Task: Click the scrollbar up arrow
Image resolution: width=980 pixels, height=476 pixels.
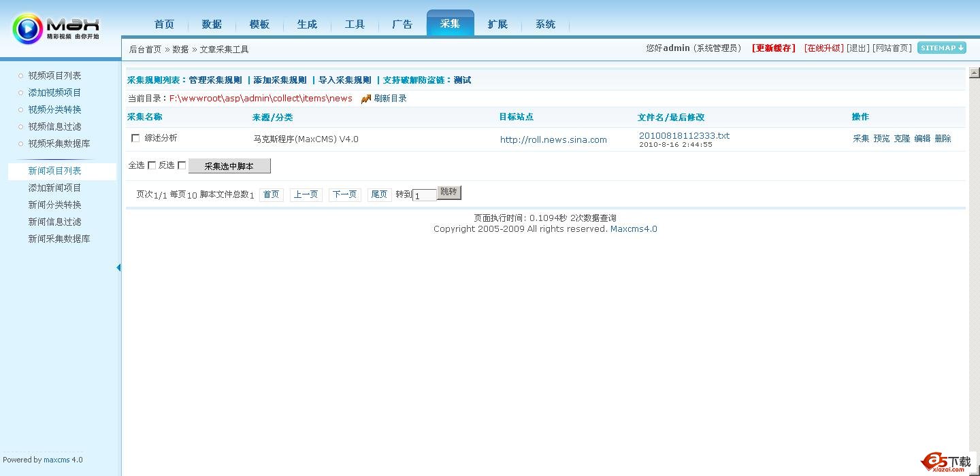Action: 974,73
